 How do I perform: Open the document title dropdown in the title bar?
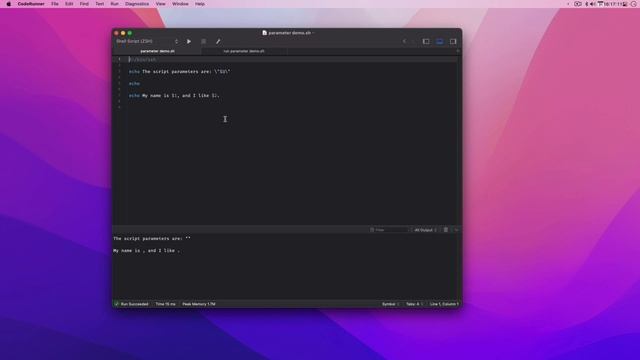[x=313, y=33]
